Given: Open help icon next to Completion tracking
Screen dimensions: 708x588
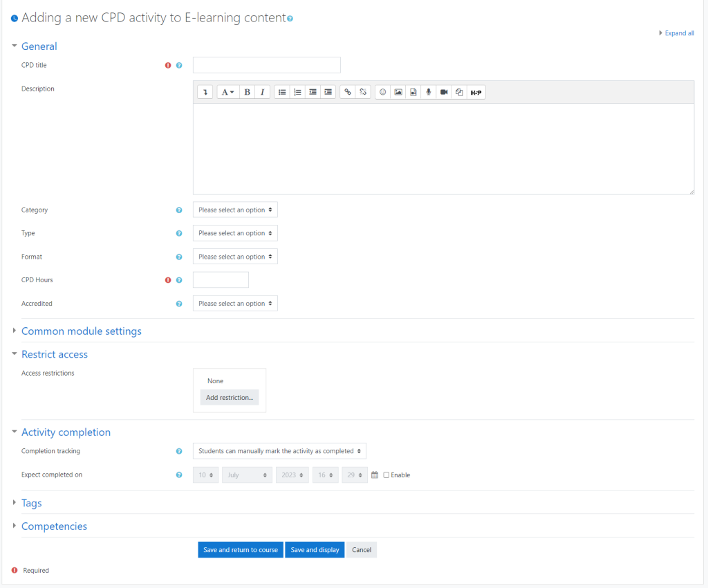Looking at the screenshot, I should point(179,451).
